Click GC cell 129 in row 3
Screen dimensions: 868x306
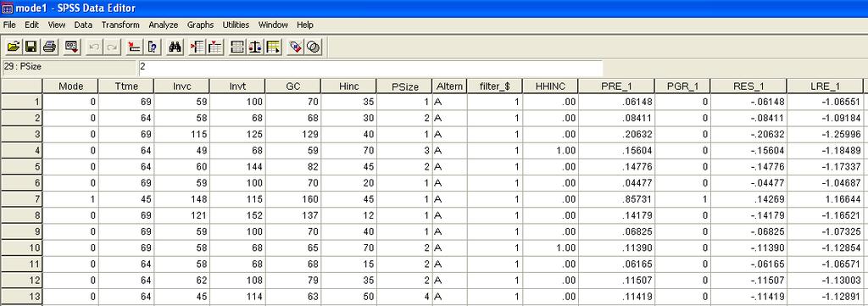tap(292, 135)
